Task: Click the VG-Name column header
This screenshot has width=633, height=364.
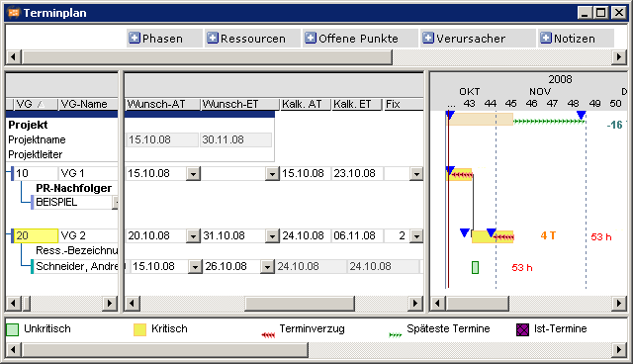Action: pos(88,104)
